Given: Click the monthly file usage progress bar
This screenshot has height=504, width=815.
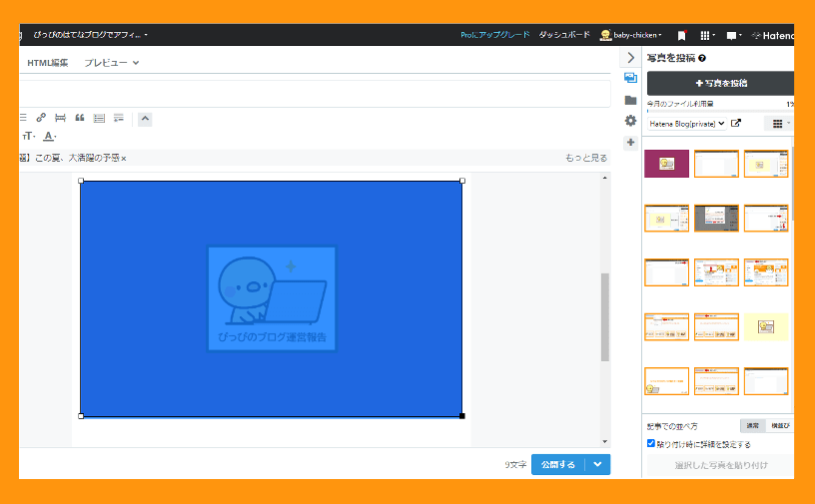Looking at the screenshot, I should (720, 111).
